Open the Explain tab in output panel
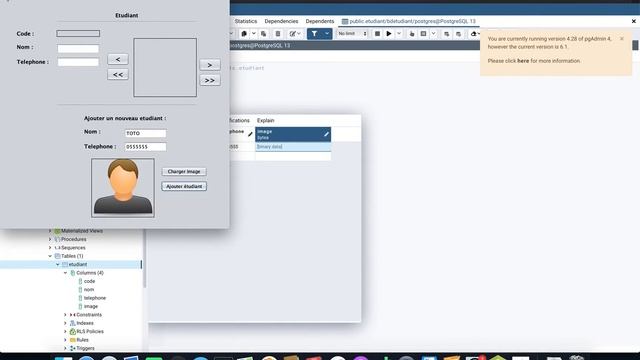 point(265,120)
